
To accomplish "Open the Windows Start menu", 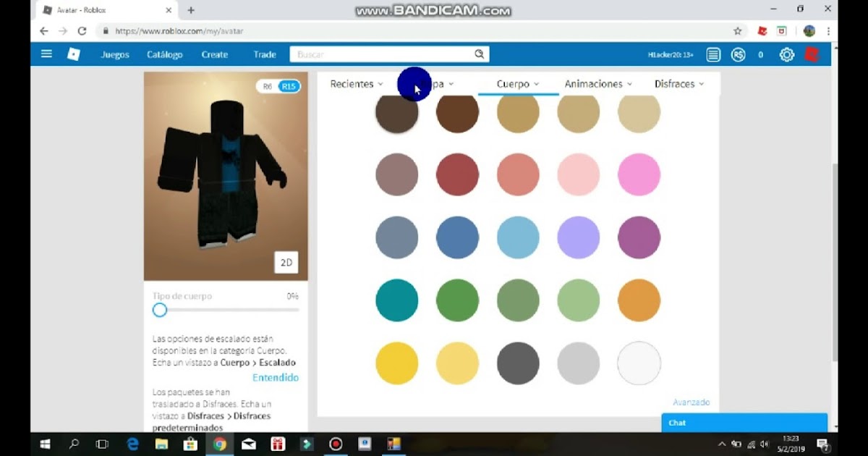I will (x=45, y=444).
